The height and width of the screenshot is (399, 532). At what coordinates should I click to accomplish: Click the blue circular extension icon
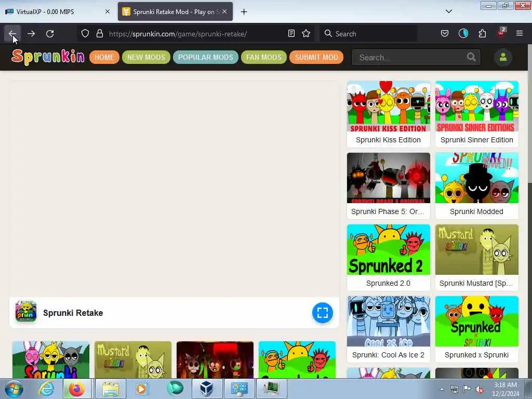tap(463, 34)
